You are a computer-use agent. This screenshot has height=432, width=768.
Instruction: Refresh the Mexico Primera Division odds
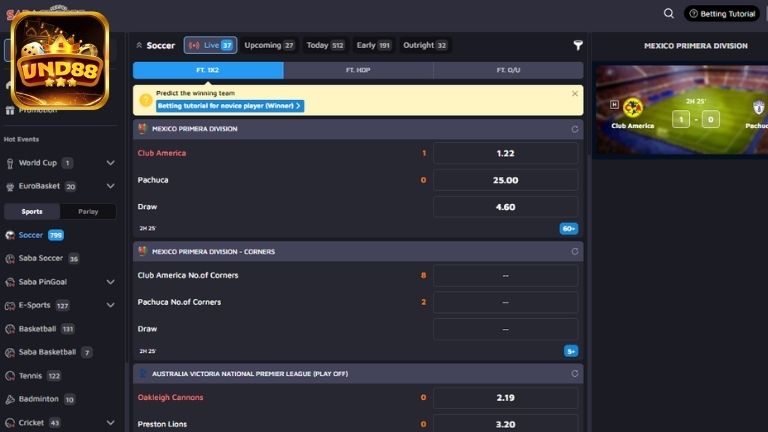[x=574, y=129]
